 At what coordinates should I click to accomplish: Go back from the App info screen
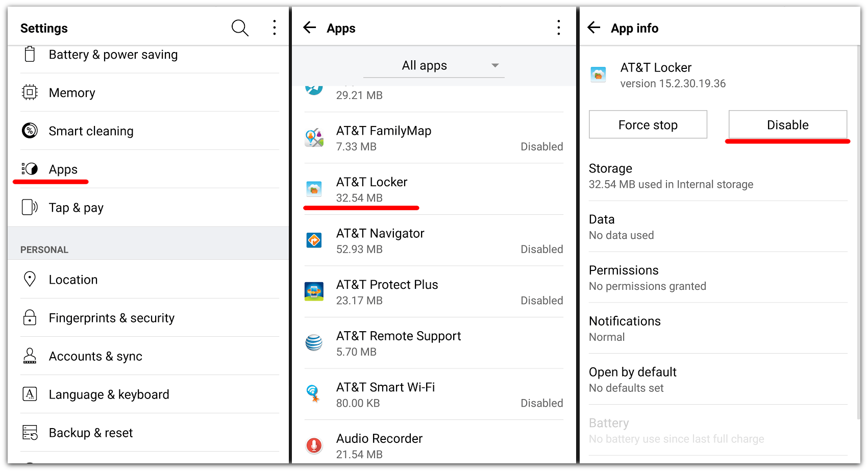[594, 28]
